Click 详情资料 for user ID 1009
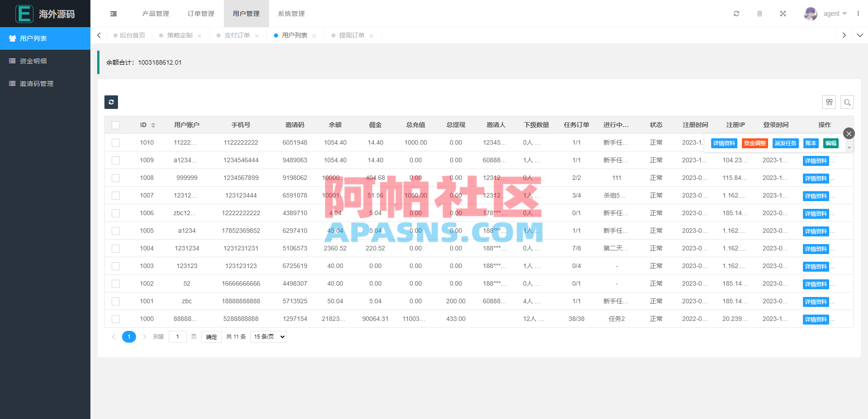Screen dimensions: 868x419 816,160
